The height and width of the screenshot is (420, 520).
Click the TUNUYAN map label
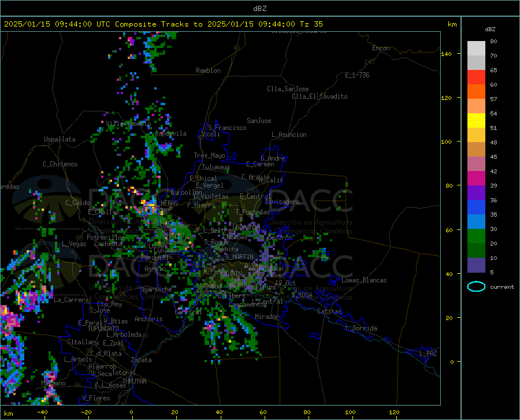tap(134, 381)
